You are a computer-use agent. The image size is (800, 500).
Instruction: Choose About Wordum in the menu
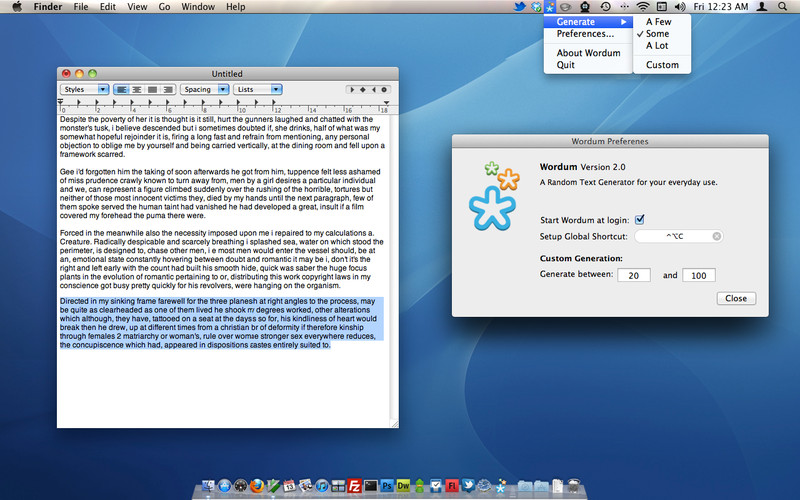[x=588, y=53]
